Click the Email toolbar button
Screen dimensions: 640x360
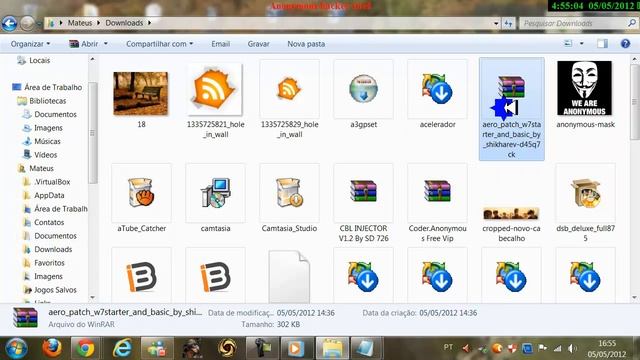click(x=220, y=44)
